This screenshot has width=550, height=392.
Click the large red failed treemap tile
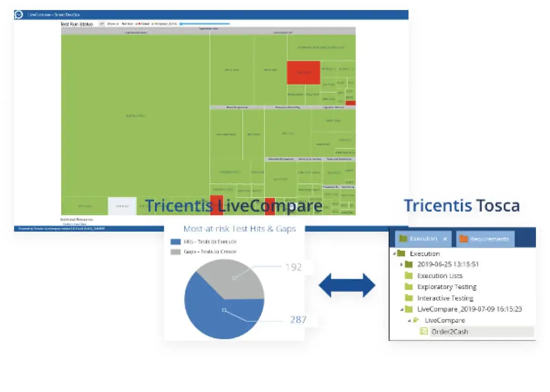[x=303, y=73]
